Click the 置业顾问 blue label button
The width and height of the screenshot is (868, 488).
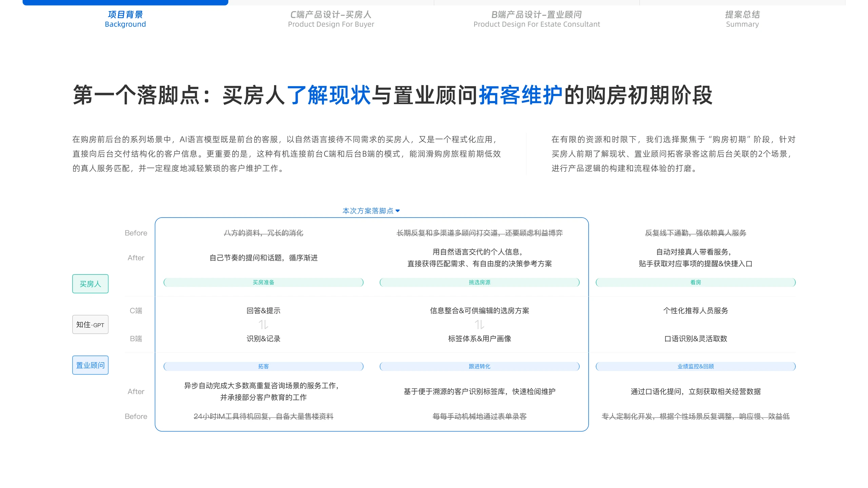[90, 365]
